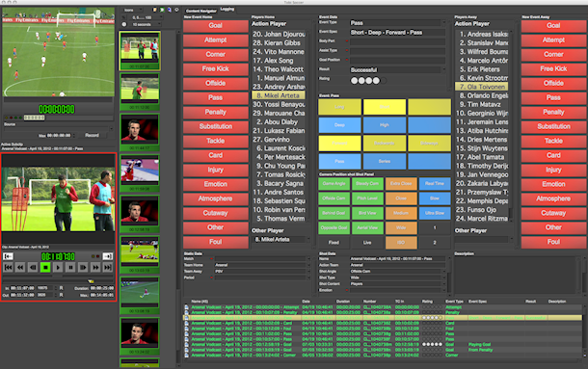Click the rating dots in Event Data

tap(368, 80)
